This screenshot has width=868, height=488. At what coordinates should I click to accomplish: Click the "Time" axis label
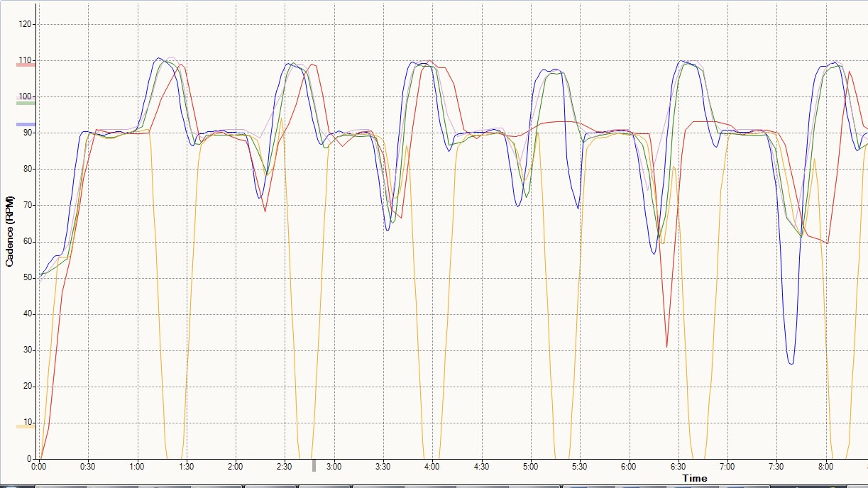(x=695, y=478)
